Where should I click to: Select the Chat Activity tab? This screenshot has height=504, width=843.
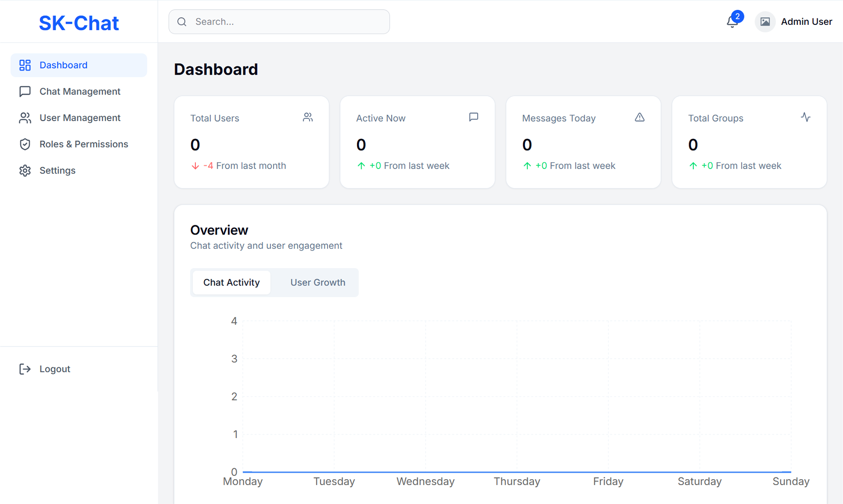pos(231,282)
